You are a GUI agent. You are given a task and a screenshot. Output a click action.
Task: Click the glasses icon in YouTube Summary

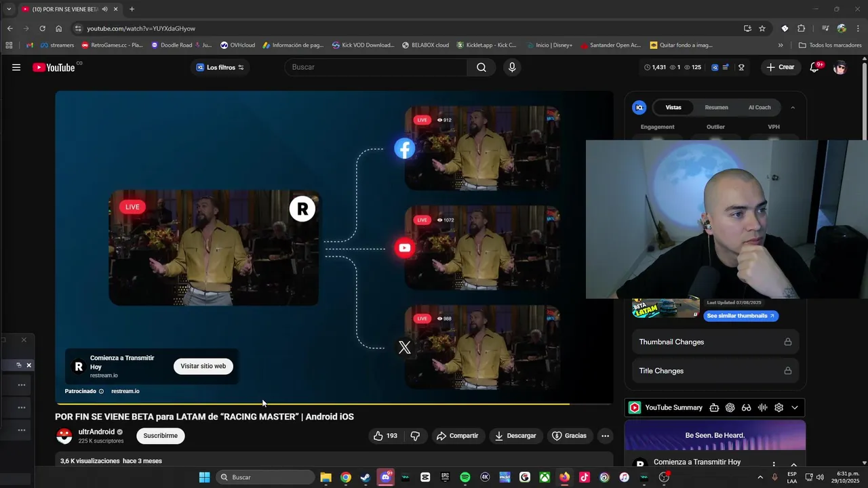(x=746, y=407)
